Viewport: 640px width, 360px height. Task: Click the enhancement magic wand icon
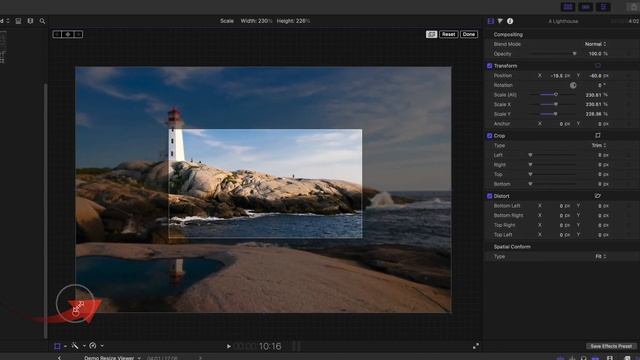[75, 346]
